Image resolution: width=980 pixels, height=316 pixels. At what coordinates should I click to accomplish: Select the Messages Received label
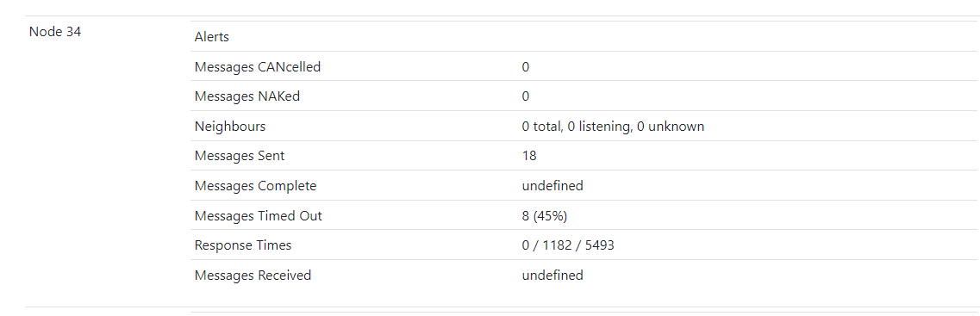[x=253, y=276]
